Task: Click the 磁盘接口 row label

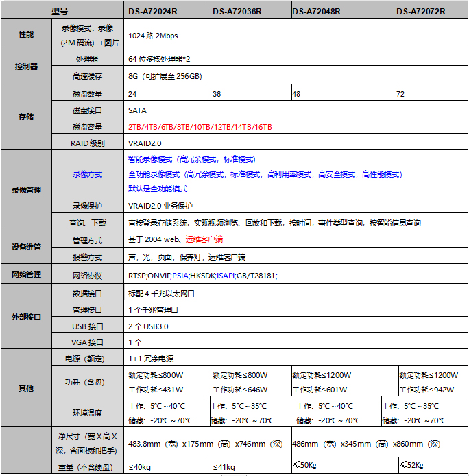Action: 88,110
